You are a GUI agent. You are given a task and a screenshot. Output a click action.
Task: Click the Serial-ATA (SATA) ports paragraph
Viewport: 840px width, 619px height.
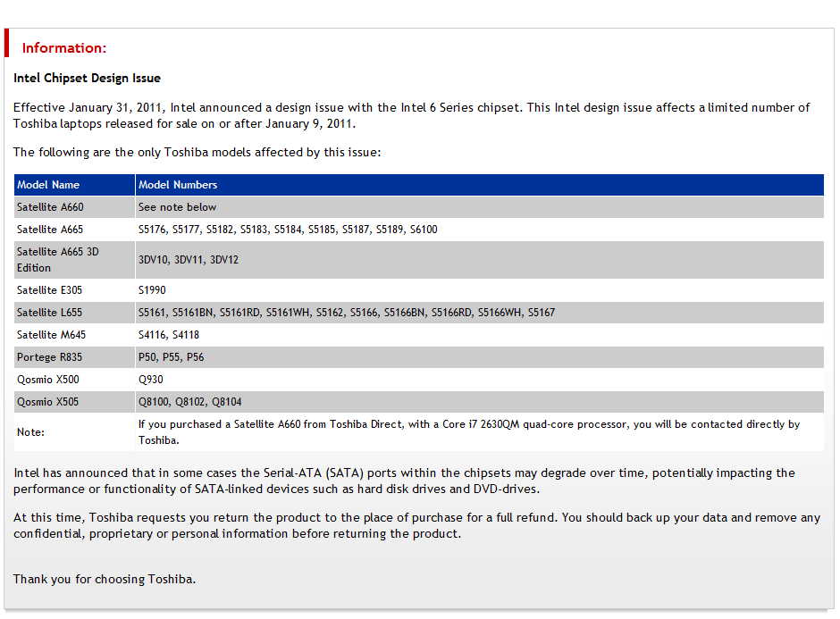tap(404, 481)
